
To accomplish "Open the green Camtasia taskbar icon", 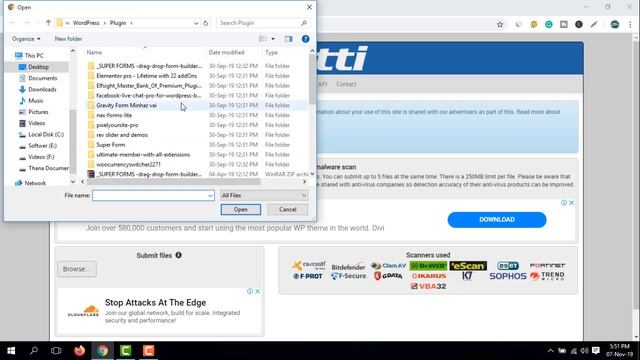I will [x=126, y=351].
